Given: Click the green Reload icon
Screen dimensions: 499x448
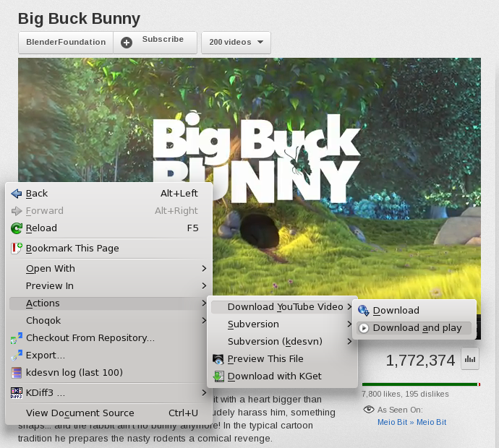Looking at the screenshot, I should [16, 228].
